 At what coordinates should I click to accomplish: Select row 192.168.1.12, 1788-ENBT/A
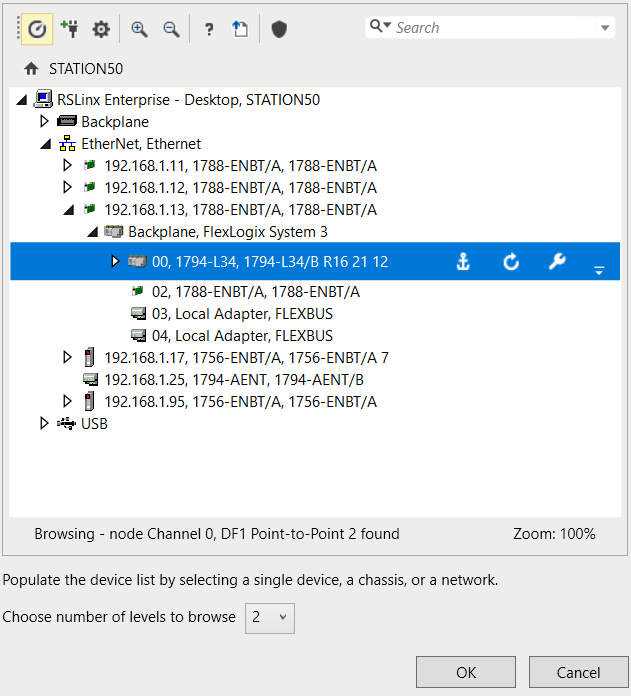click(x=241, y=187)
